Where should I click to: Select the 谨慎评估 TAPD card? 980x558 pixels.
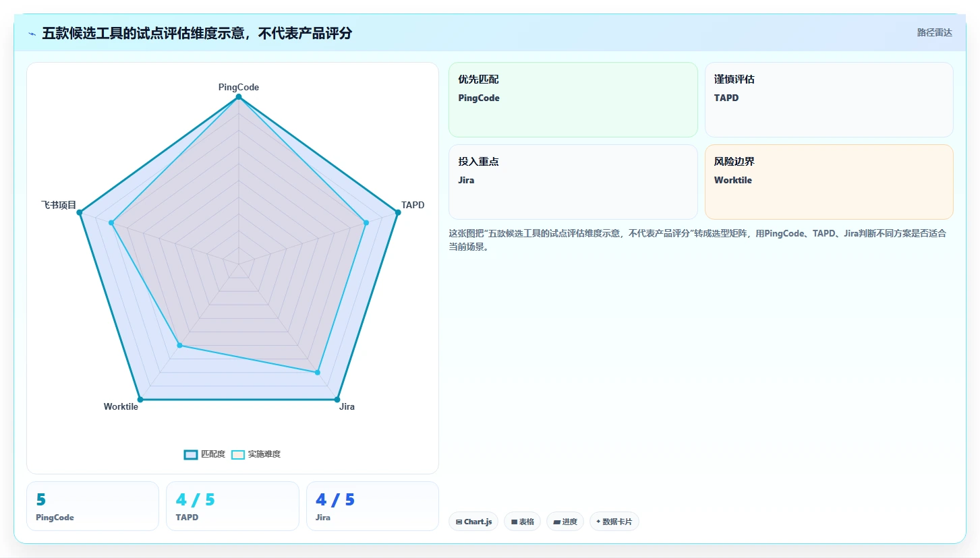click(829, 100)
